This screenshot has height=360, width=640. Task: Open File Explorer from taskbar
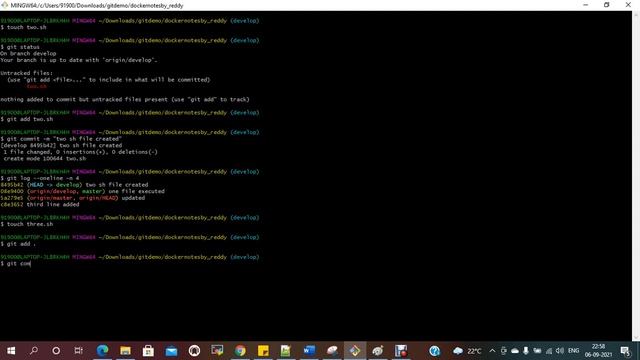click(125, 351)
